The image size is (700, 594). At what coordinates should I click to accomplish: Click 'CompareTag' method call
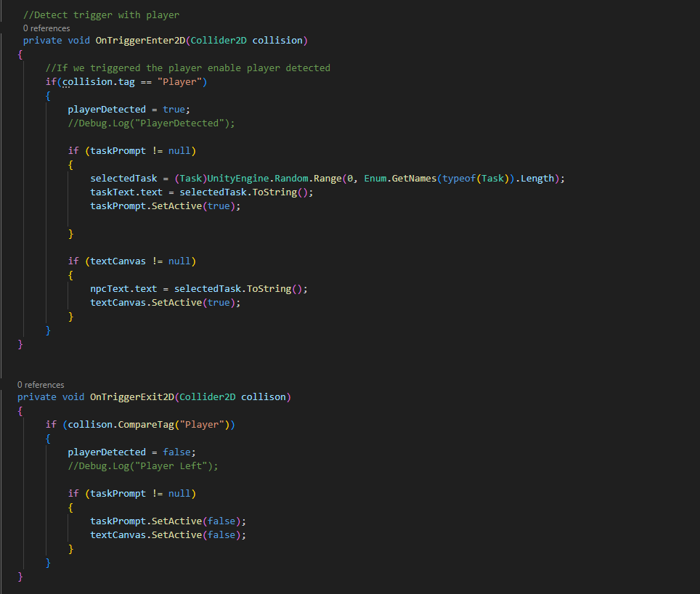tap(146, 424)
